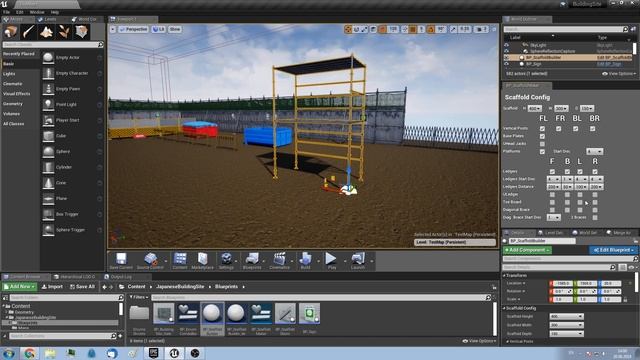The width and height of the screenshot is (640, 360).
Task: Select the Place mode icon
Action: pyautogui.click(x=11, y=32)
